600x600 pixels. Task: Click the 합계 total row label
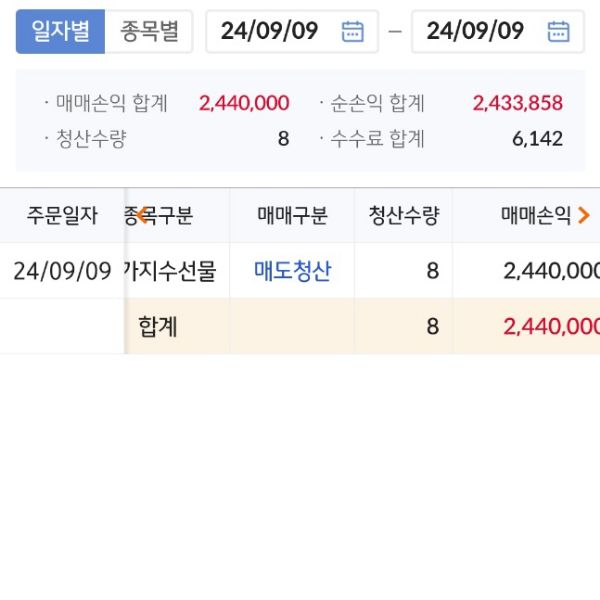158,326
